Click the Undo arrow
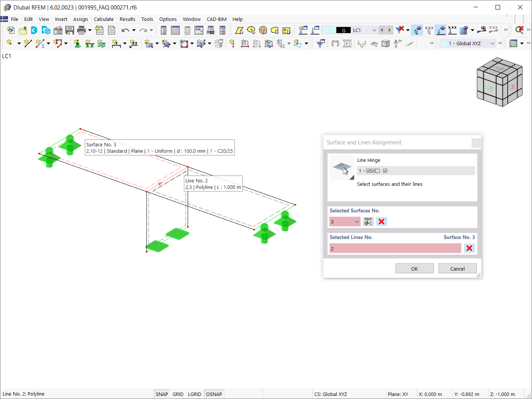The image size is (532, 399). pos(125,30)
